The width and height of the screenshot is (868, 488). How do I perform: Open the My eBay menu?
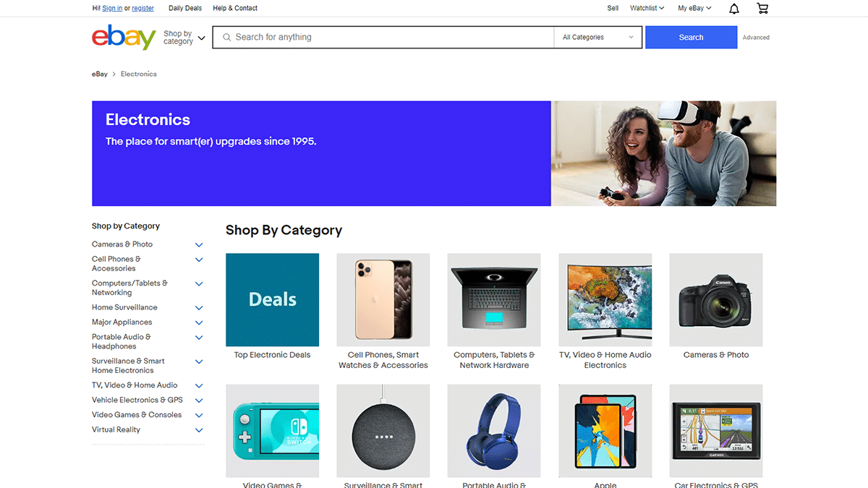coord(694,9)
